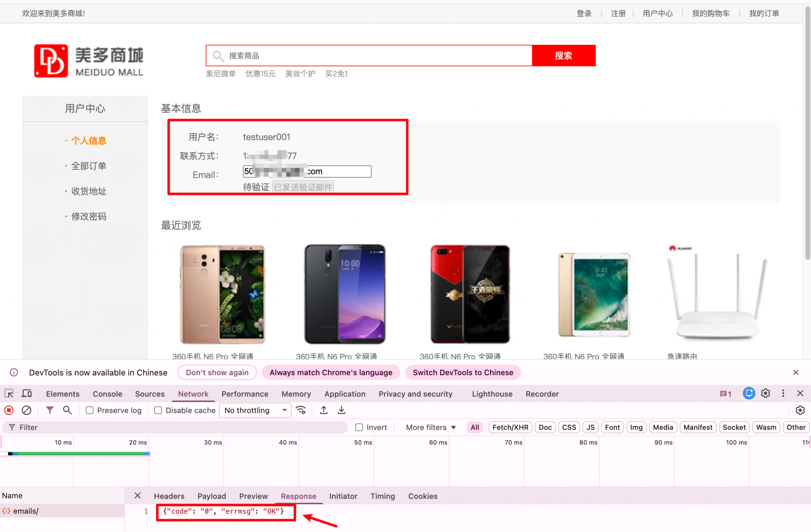The image size is (811, 532).
Task: Click the inspect element selector icon
Action: point(9,394)
